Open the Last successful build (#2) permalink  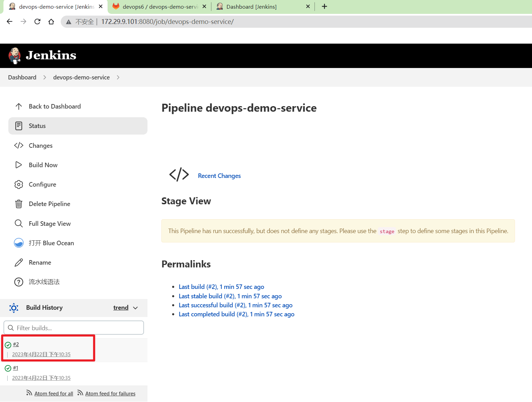coord(236,305)
